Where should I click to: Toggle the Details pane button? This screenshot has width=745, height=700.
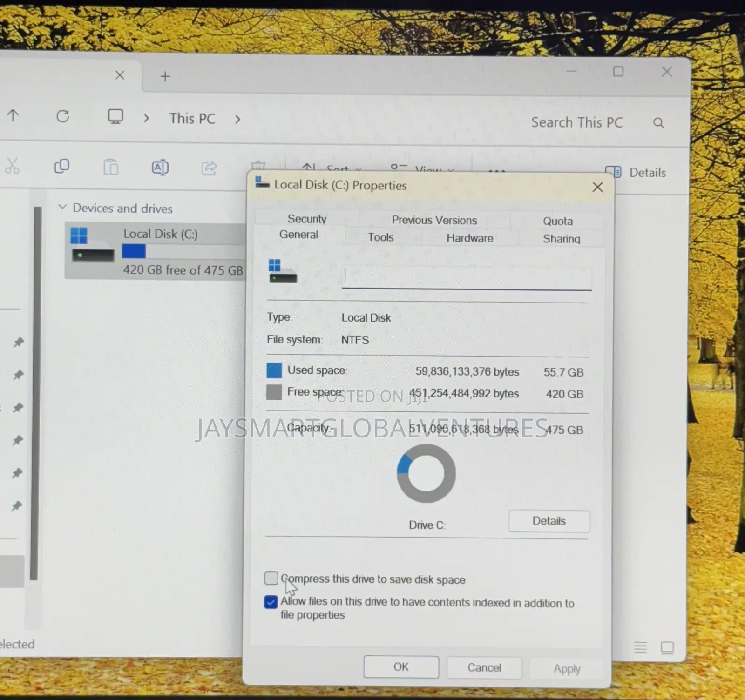[x=636, y=172]
